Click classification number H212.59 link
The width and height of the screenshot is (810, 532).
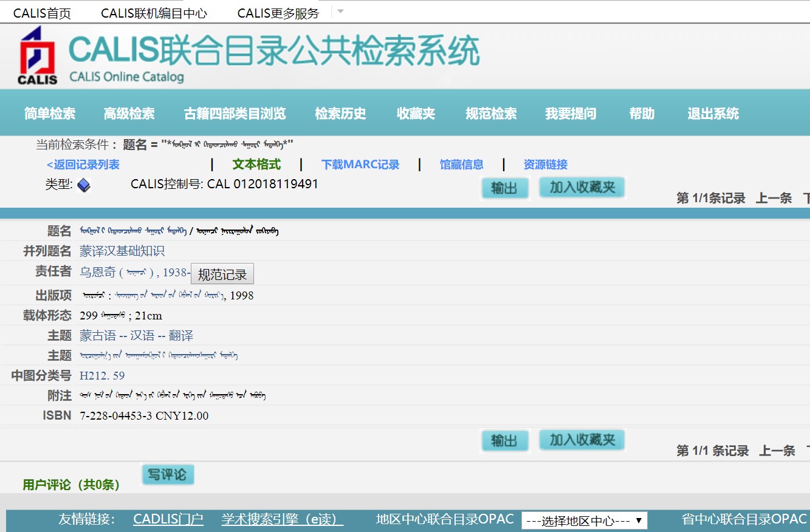102,376
